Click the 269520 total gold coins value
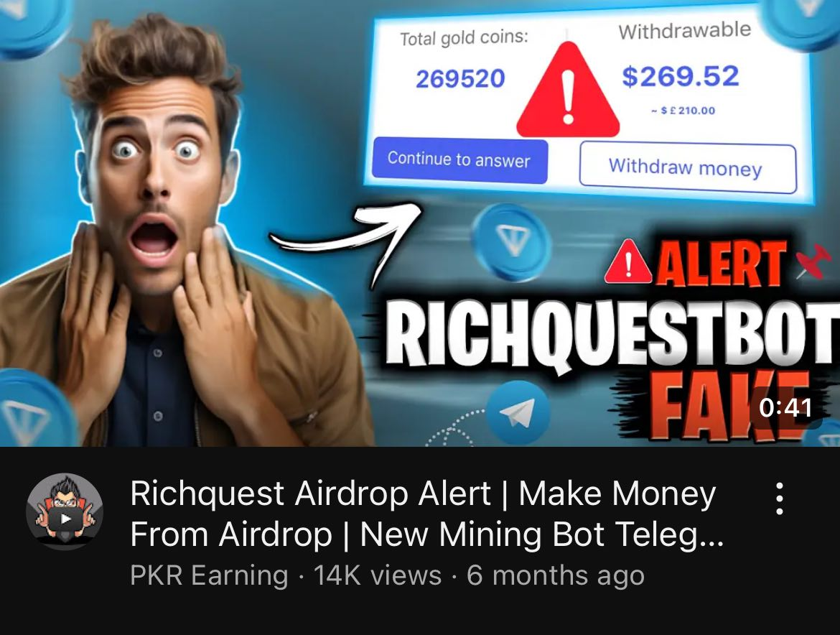This screenshot has height=635, width=840. 460,79
